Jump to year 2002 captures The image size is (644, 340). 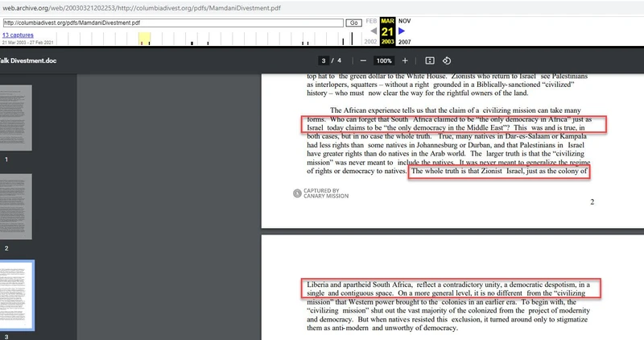(370, 42)
